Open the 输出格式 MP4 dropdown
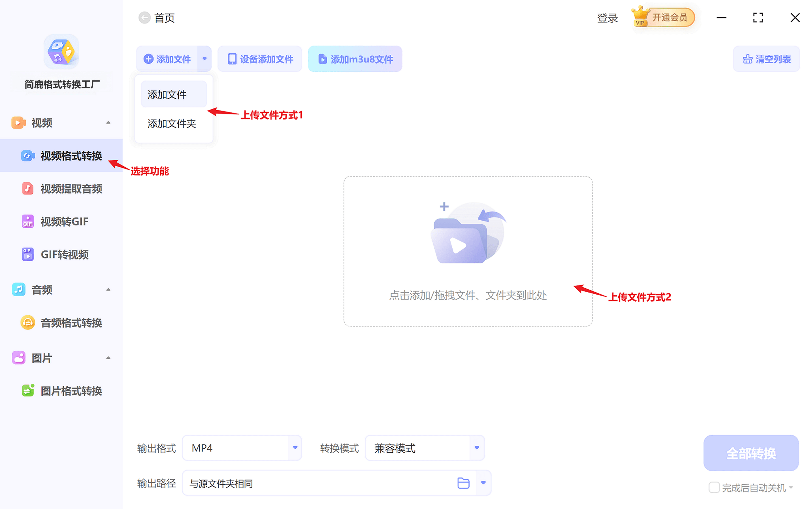This screenshot has height=509, width=812. click(295, 448)
